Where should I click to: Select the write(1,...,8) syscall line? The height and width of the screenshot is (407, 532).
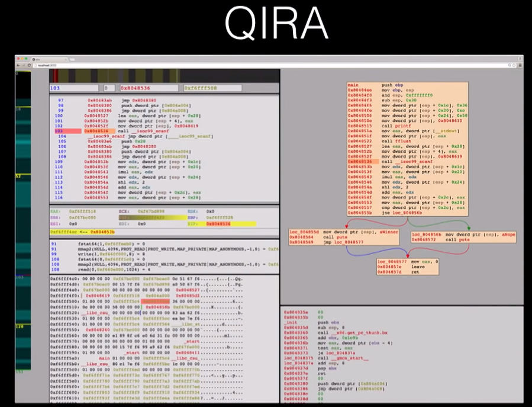coord(99,254)
